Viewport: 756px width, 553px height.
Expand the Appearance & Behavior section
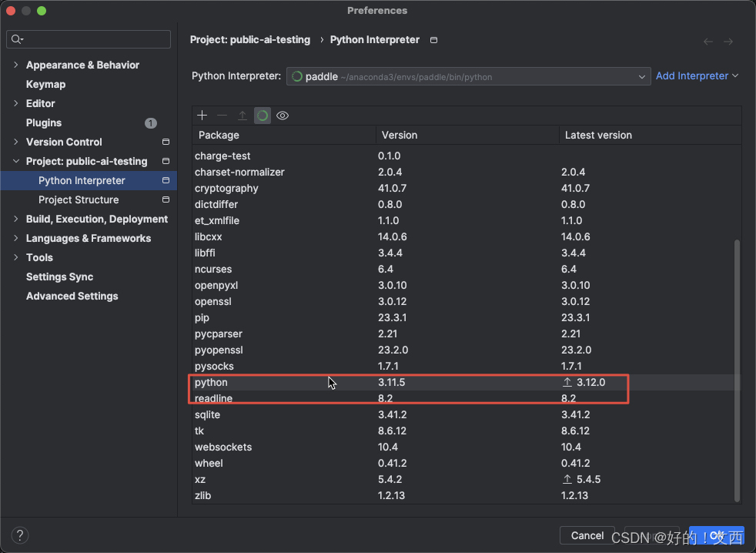(15, 65)
